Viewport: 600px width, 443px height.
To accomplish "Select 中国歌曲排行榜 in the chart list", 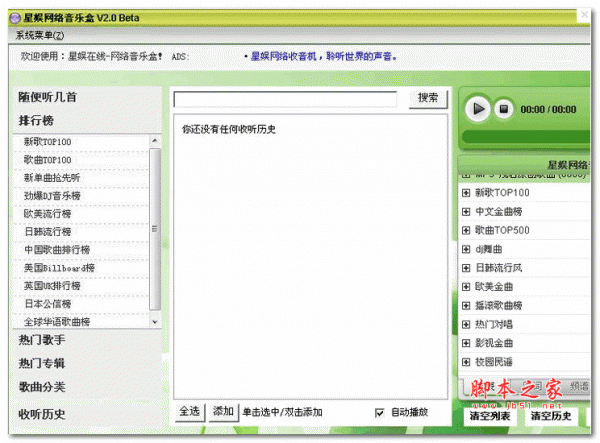I will 57,250.
